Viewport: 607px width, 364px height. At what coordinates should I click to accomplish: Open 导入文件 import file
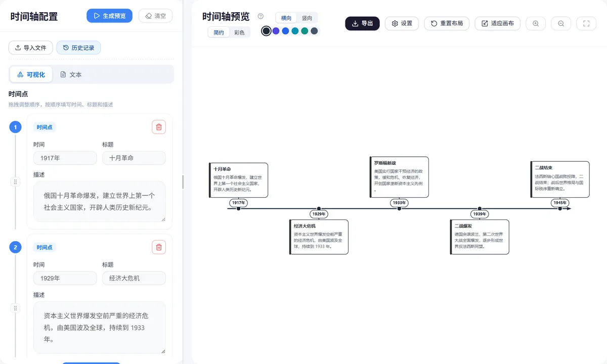[30, 48]
